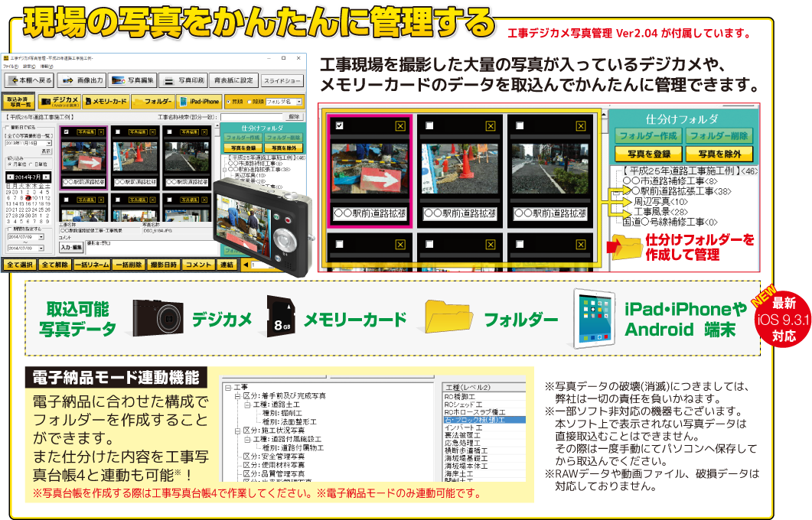The image size is (812, 520).
Task: Select 周辺写真<10> in the enlarged folder tree
Action: click(660, 201)
